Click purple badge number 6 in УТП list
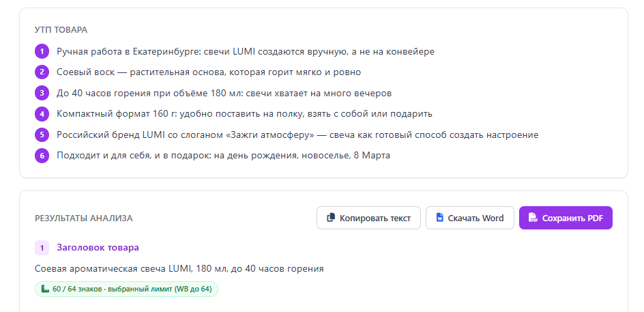The image size is (644, 312). click(42, 156)
